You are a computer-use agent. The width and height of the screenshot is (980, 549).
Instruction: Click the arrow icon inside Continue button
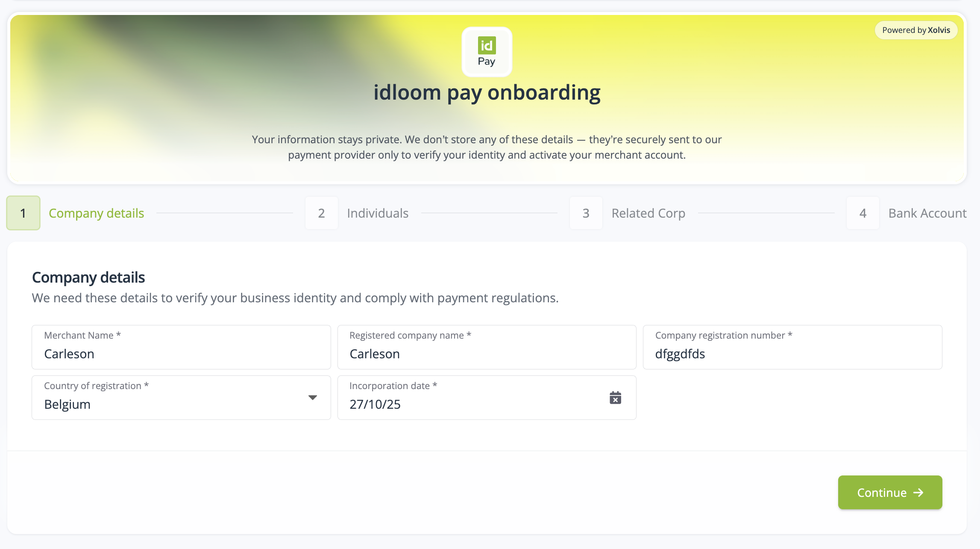(x=918, y=492)
